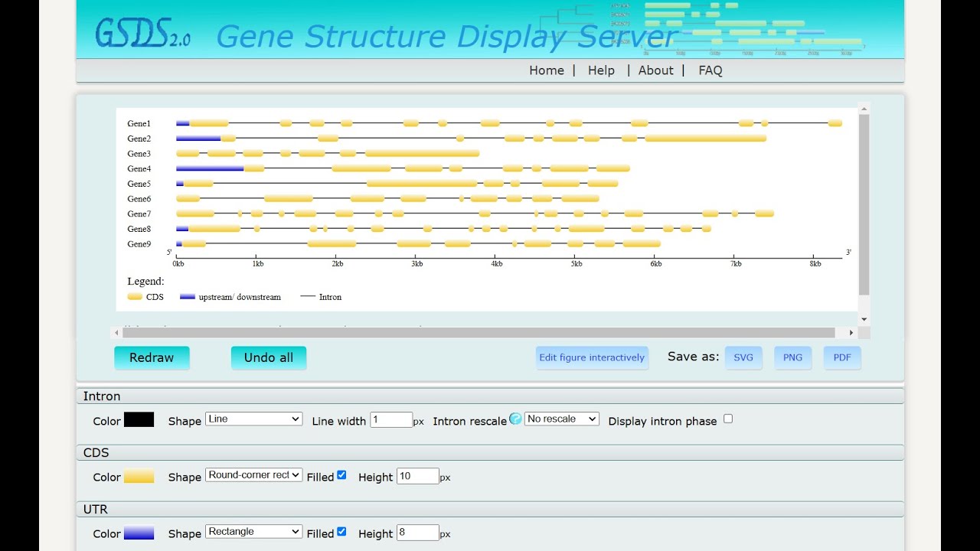Enable Display intron phase checkbox
The width and height of the screenshot is (980, 551).
pos(728,419)
